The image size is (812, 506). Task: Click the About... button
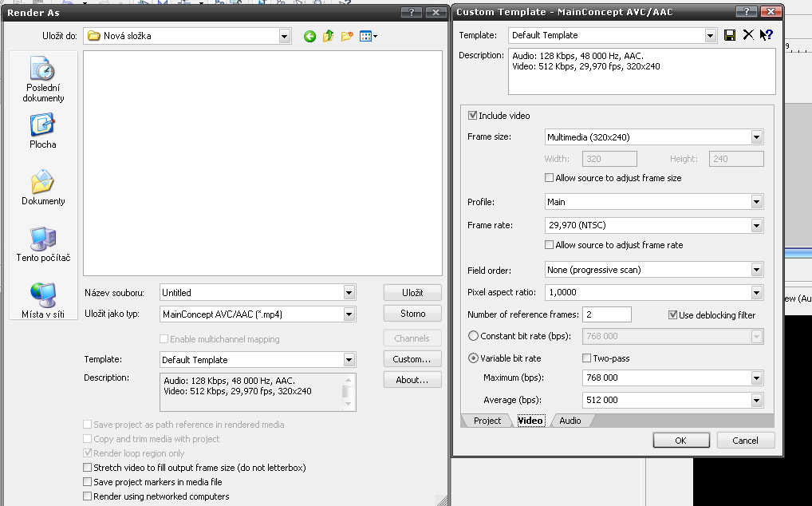pos(412,380)
